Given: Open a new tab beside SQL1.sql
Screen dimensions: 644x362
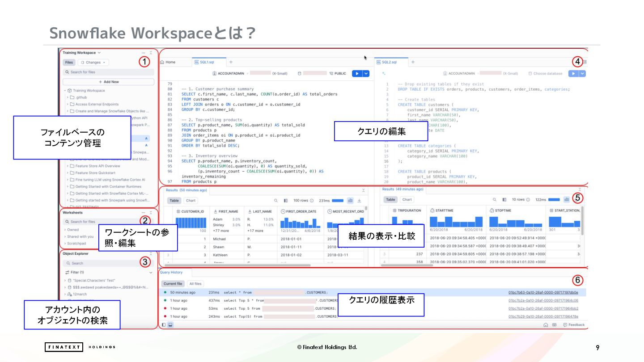Looking at the screenshot, I should tap(231, 62).
